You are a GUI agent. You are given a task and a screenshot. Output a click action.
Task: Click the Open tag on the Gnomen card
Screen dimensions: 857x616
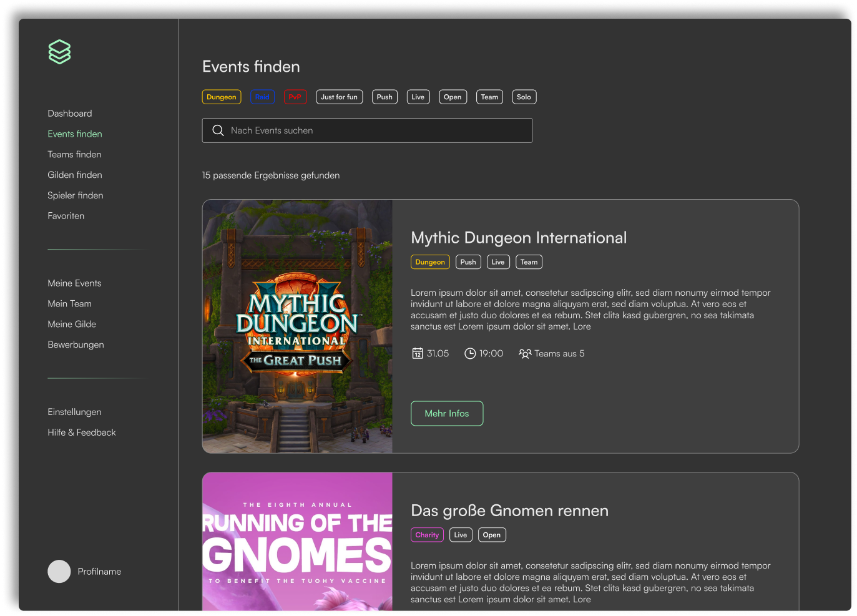[x=492, y=535]
